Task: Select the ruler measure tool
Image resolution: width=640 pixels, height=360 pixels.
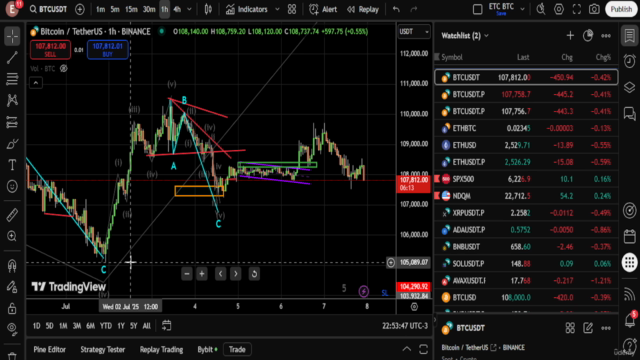Action: click(12, 215)
